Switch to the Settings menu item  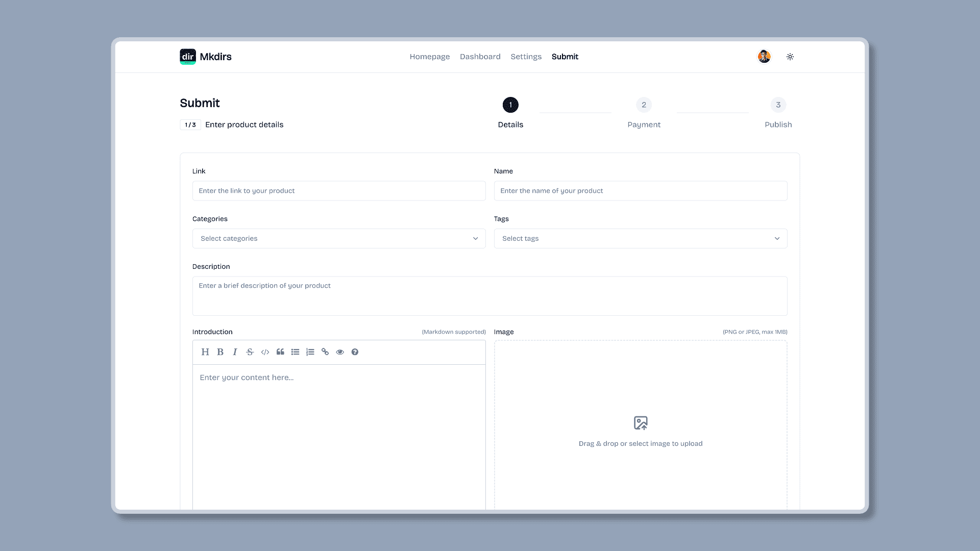pos(526,57)
